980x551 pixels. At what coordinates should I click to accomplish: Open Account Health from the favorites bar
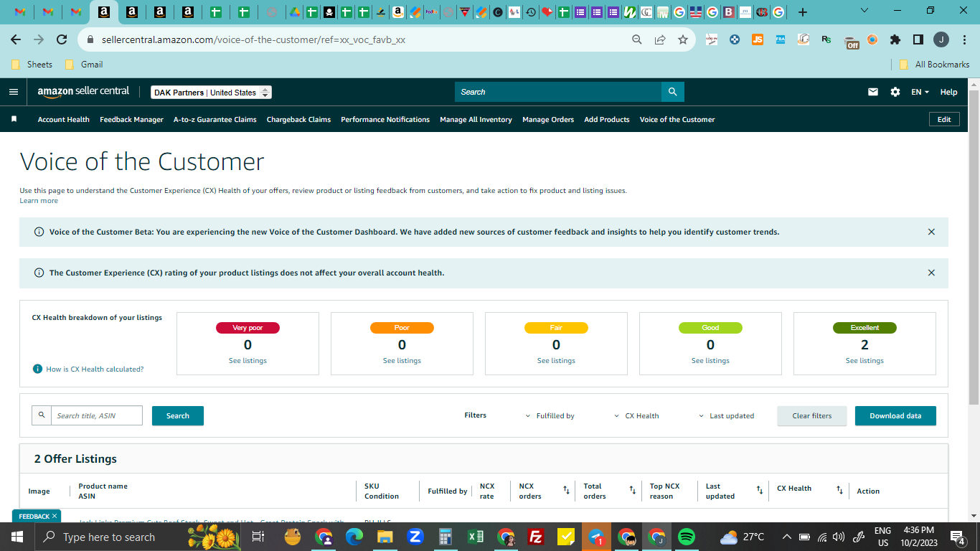tap(64, 119)
